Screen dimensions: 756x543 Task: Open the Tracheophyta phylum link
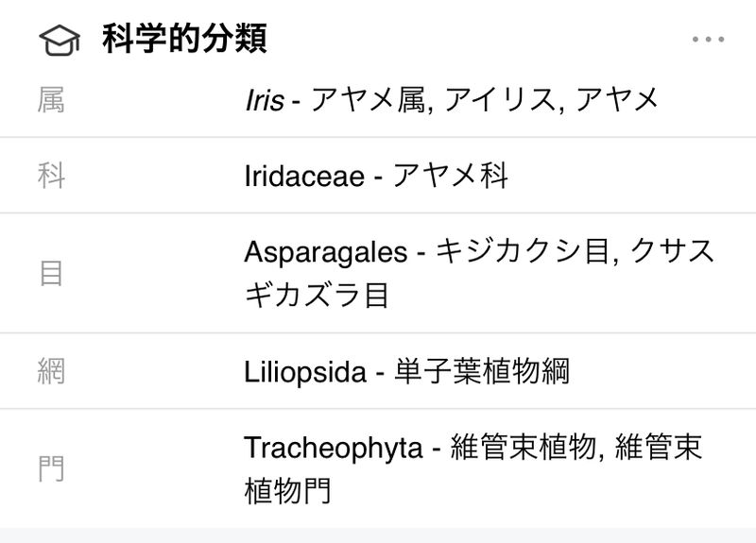(x=333, y=448)
